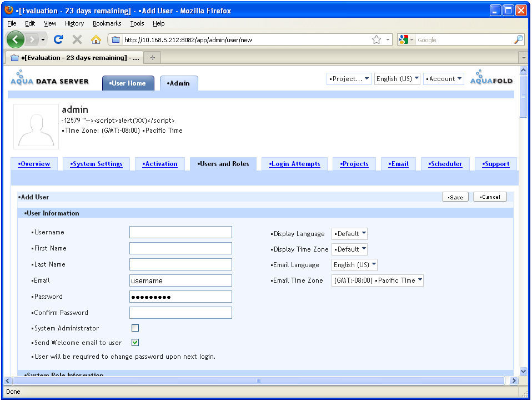Open System Settings link
Screen dimensions: 532x401
(x=97, y=164)
